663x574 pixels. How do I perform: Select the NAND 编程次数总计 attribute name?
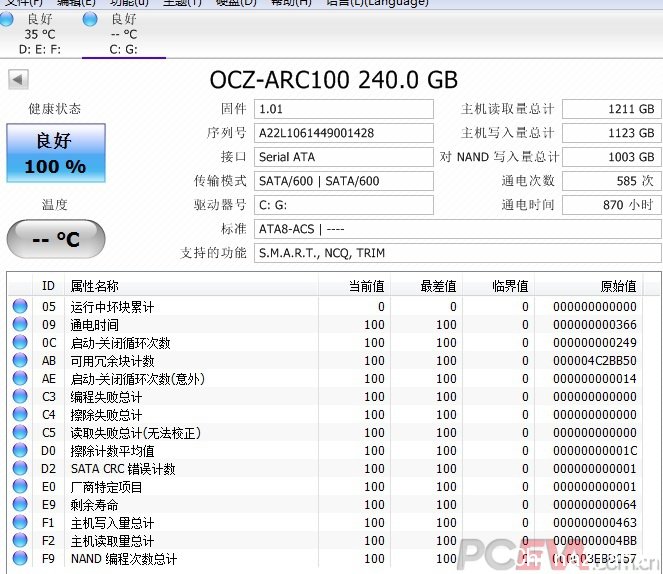[124, 559]
